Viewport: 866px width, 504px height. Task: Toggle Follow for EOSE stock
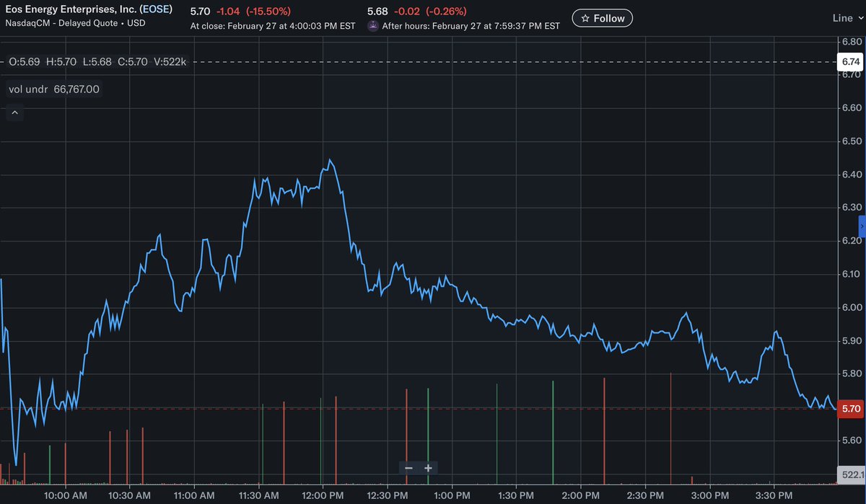[x=602, y=17]
